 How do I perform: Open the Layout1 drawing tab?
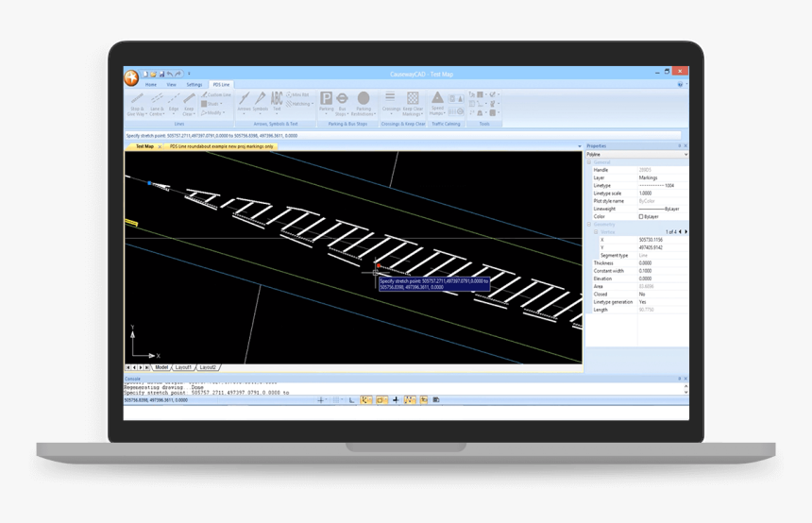tap(182, 367)
